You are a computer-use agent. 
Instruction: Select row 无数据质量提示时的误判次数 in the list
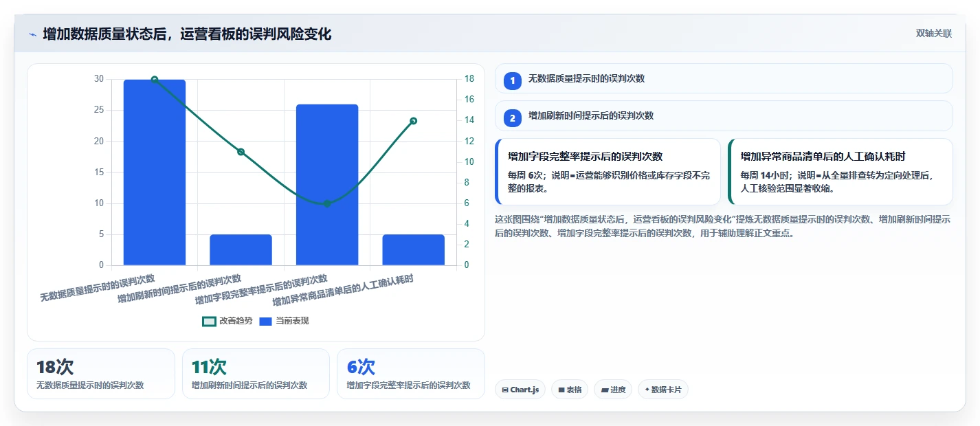724,78
